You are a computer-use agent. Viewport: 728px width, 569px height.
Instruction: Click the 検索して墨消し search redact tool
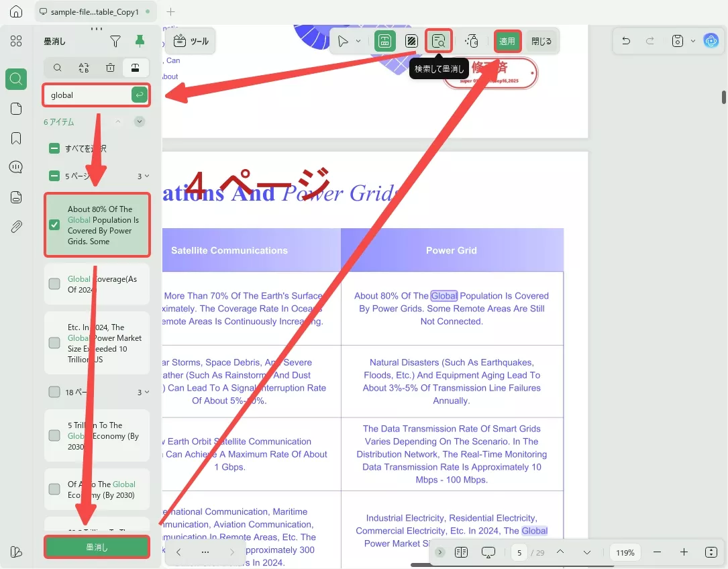point(438,42)
